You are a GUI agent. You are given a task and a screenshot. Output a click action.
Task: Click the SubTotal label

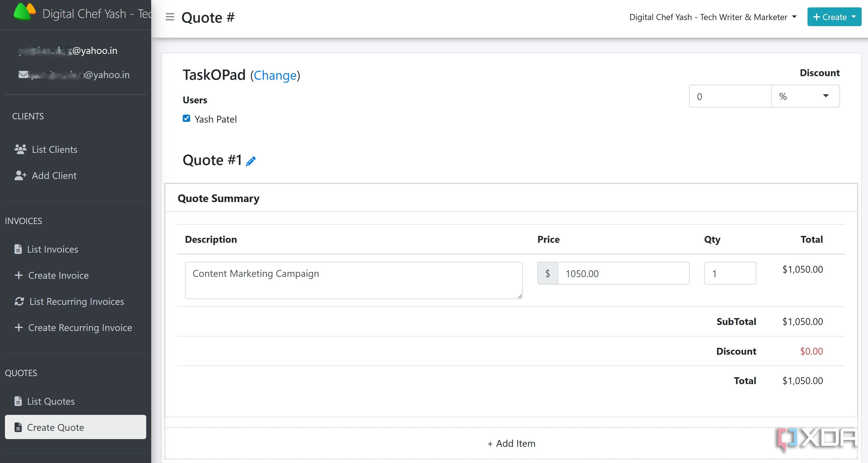[x=736, y=321]
